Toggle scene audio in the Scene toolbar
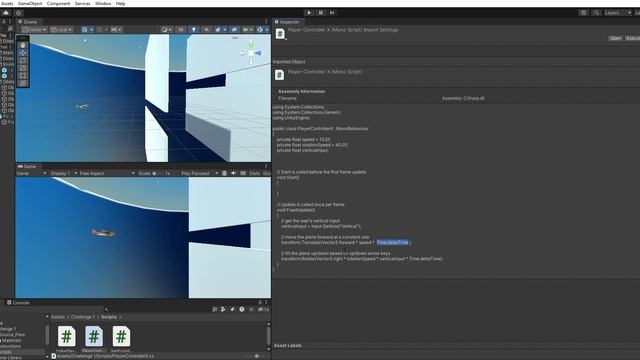The image size is (640, 360). 207,29
